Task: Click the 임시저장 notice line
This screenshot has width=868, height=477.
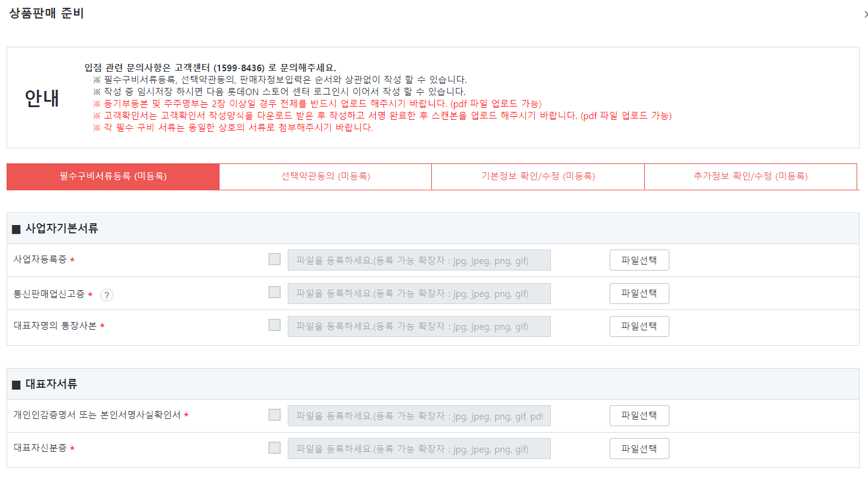Action: [x=279, y=92]
